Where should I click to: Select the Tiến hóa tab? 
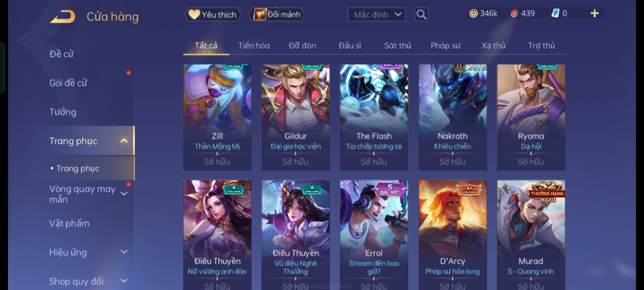click(x=254, y=46)
